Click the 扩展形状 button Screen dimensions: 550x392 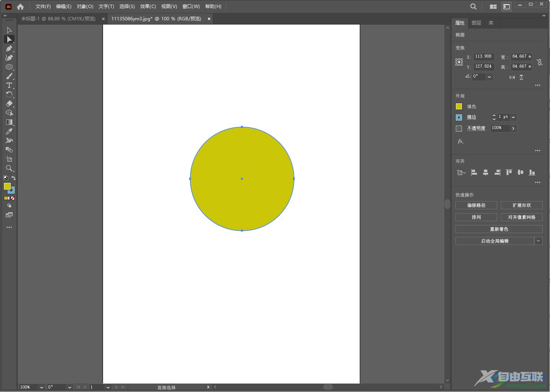522,205
